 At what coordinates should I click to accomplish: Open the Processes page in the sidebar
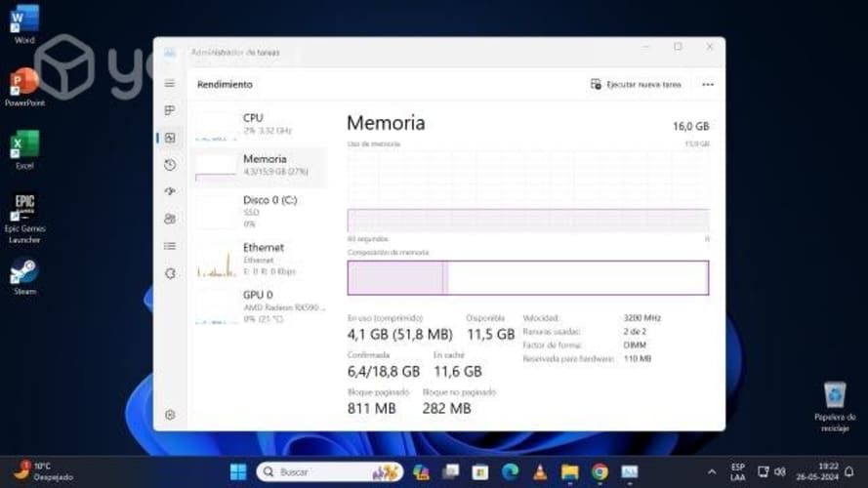point(170,110)
